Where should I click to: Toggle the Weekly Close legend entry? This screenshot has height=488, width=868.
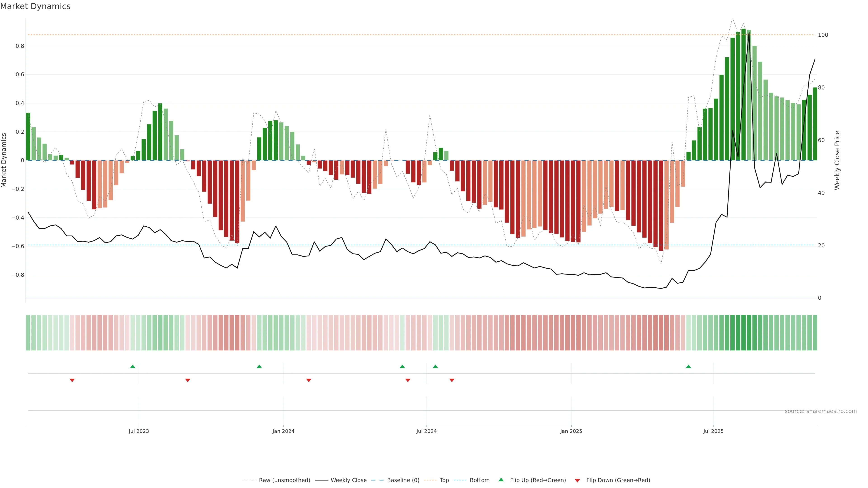348,480
